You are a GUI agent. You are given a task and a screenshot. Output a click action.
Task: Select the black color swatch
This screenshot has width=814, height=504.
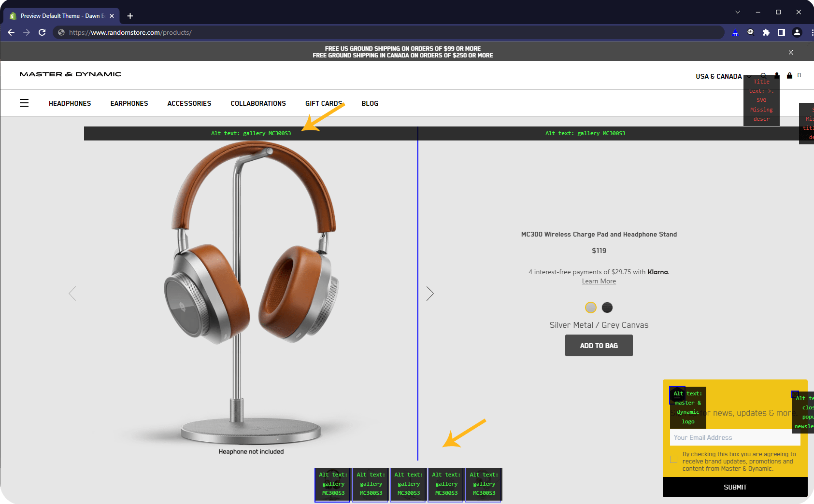click(x=607, y=308)
